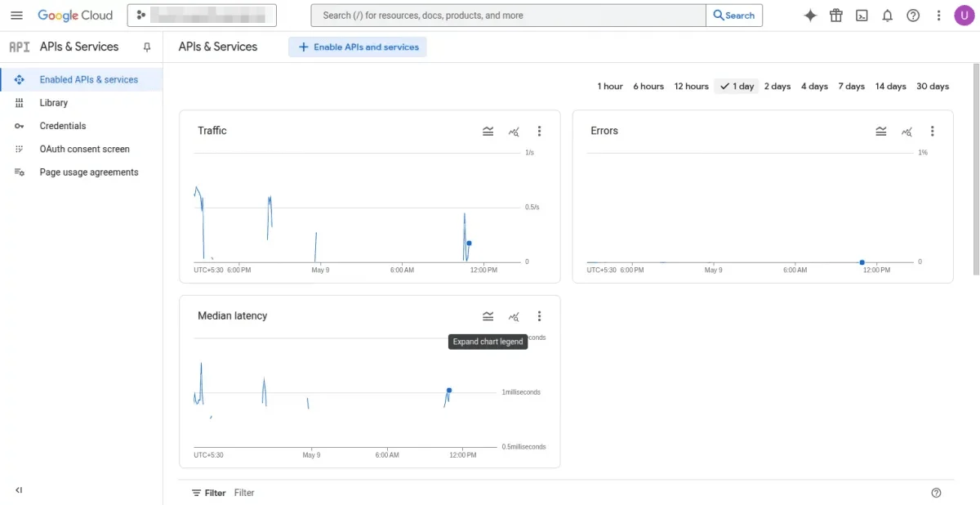The height and width of the screenshot is (505, 980).
Task: Open the Filter icon below the charts
Action: (198, 492)
